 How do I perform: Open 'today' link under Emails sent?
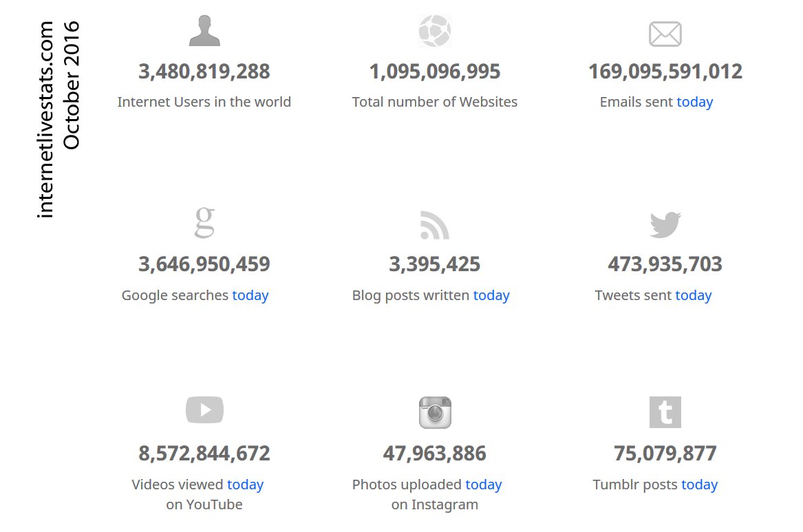[x=694, y=102]
